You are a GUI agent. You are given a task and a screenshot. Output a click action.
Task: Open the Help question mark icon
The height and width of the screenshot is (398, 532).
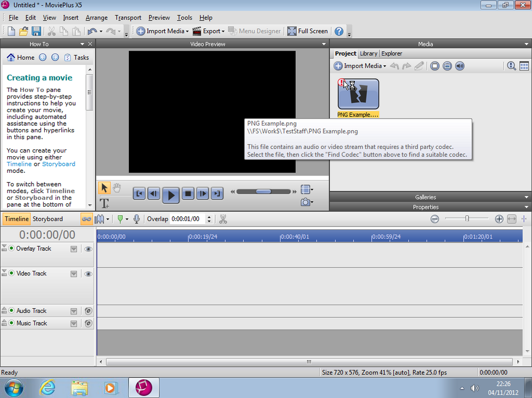pyautogui.click(x=339, y=31)
